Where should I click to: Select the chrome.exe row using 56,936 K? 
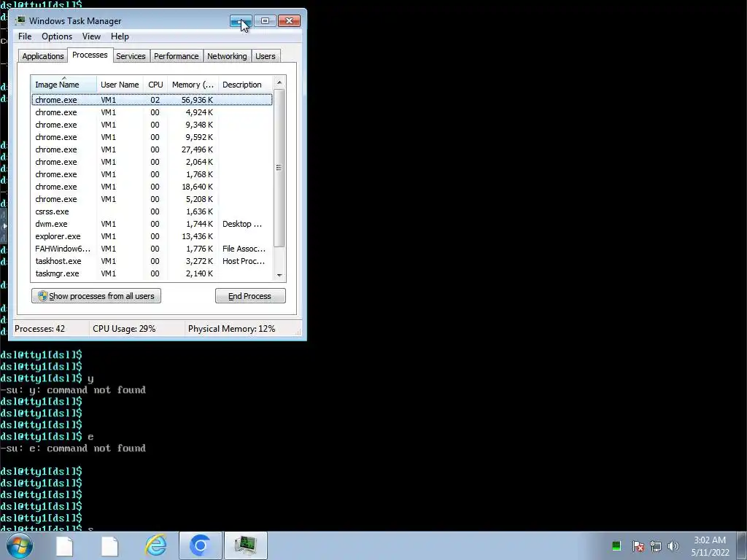tap(152, 100)
